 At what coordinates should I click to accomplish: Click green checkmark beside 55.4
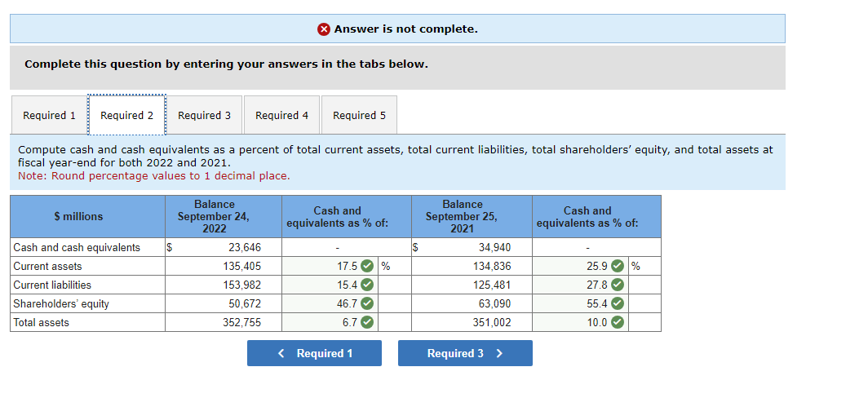point(618,304)
